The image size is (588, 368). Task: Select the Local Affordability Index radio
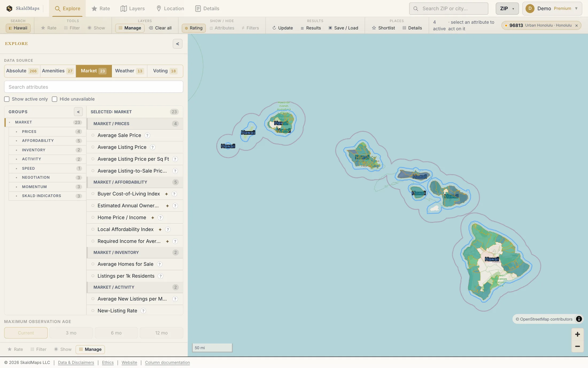point(93,229)
